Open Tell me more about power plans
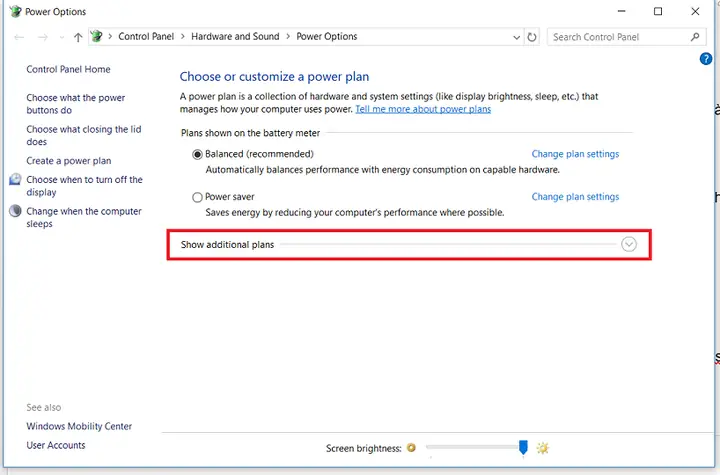 pyautogui.click(x=423, y=109)
